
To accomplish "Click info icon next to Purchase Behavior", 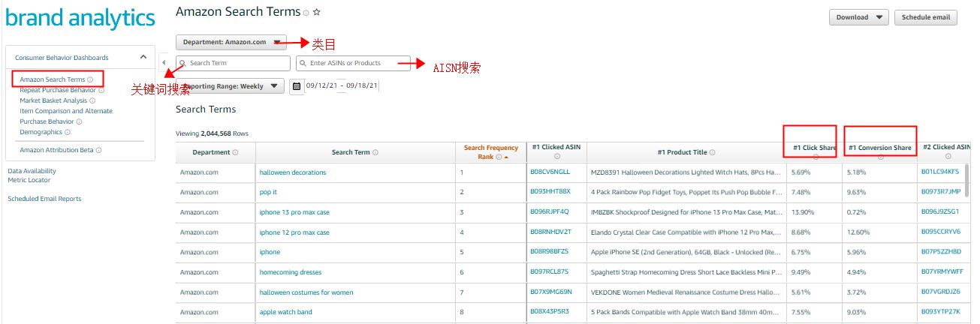I will click(79, 121).
